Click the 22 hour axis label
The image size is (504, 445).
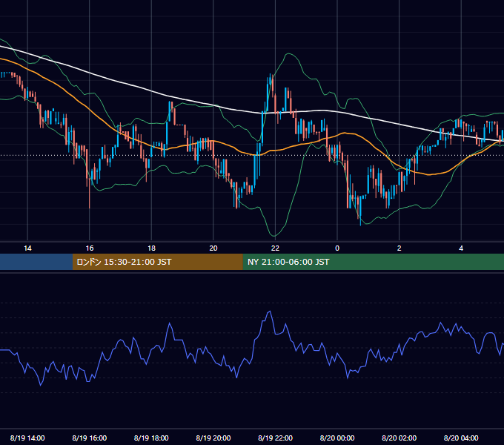click(275, 248)
